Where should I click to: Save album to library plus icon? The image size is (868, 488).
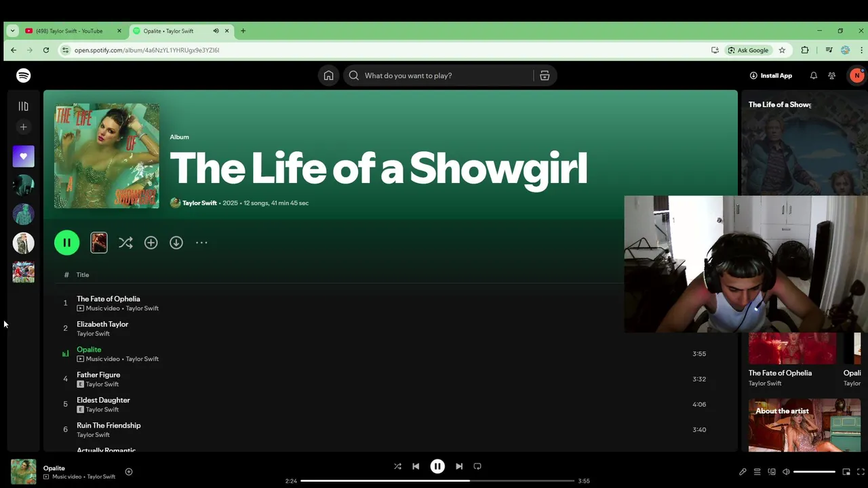151,243
